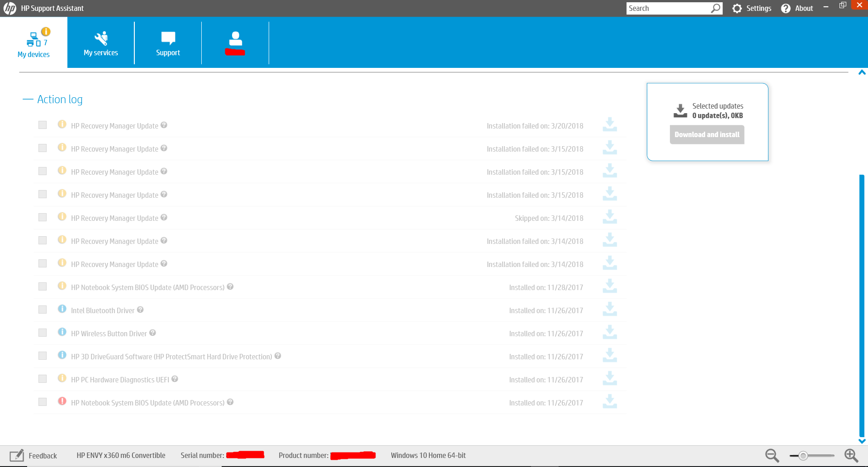The image size is (868, 467).
Task: Select the HP Wireless Button Driver checkbox
Action: pos(43,333)
